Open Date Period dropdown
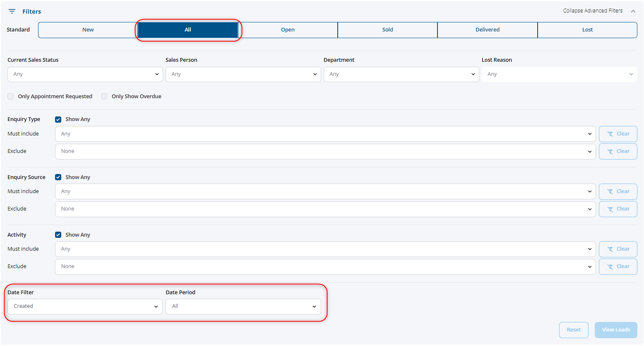The width and height of the screenshot is (644, 346). tap(243, 307)
